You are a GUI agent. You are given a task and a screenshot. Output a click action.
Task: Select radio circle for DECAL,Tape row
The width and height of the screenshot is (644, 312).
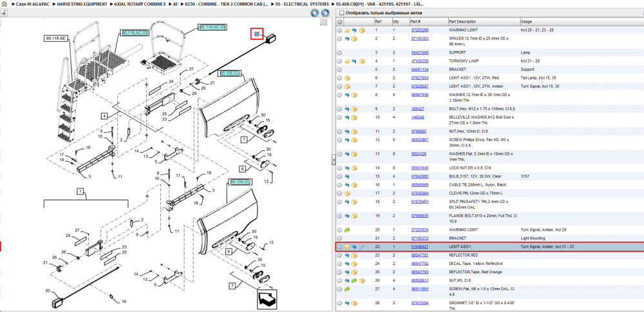coord(339,264)
